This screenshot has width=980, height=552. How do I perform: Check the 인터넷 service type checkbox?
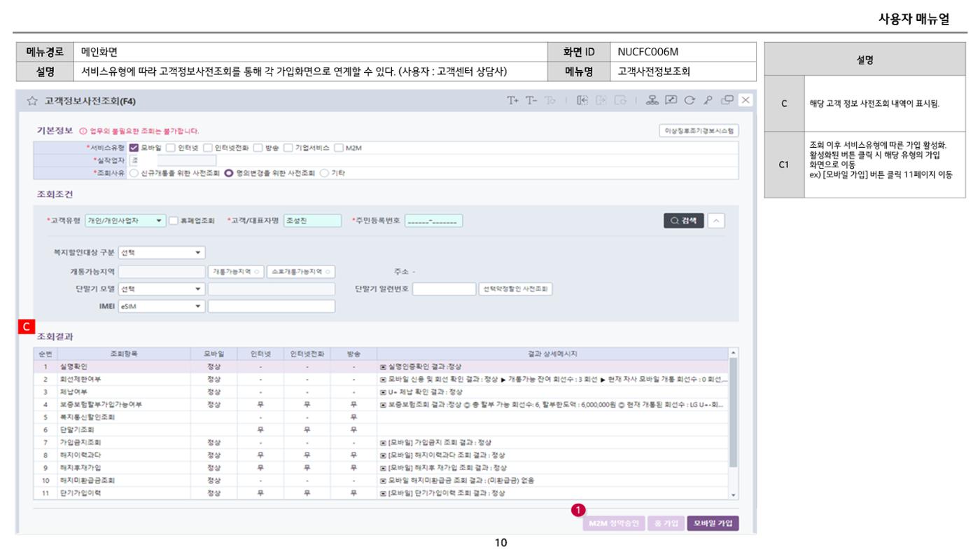coord(170,148)
